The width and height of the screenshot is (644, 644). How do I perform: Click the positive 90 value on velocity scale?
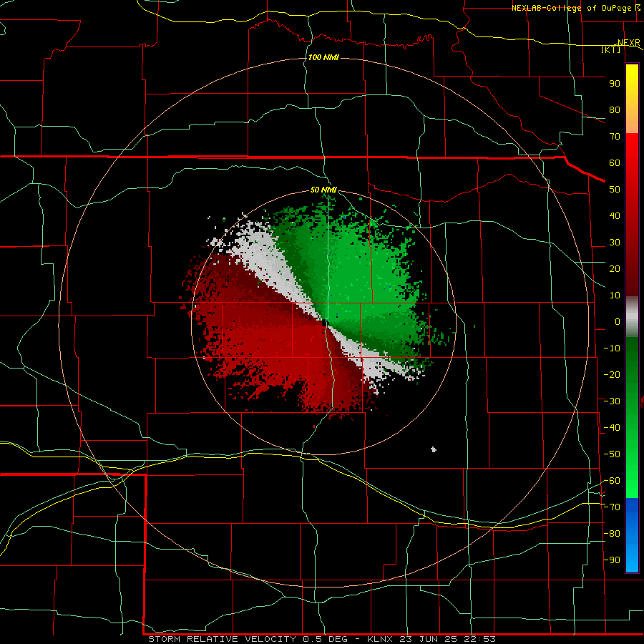click(x=615, y=84)
